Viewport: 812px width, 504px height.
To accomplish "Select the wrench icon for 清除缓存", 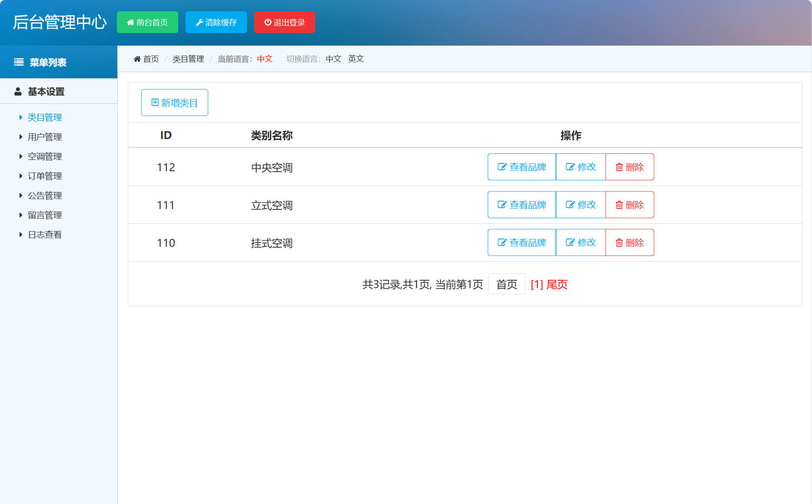I will 200,22.
